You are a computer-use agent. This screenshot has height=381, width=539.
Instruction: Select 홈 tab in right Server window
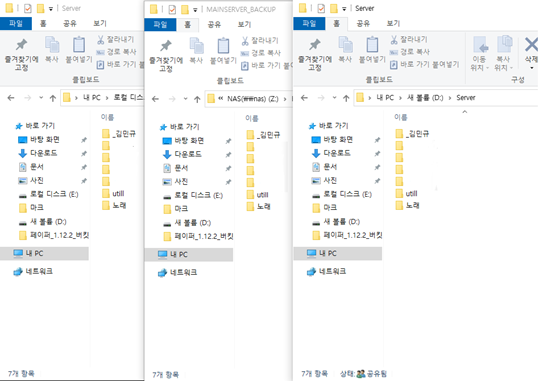(336, 23)
